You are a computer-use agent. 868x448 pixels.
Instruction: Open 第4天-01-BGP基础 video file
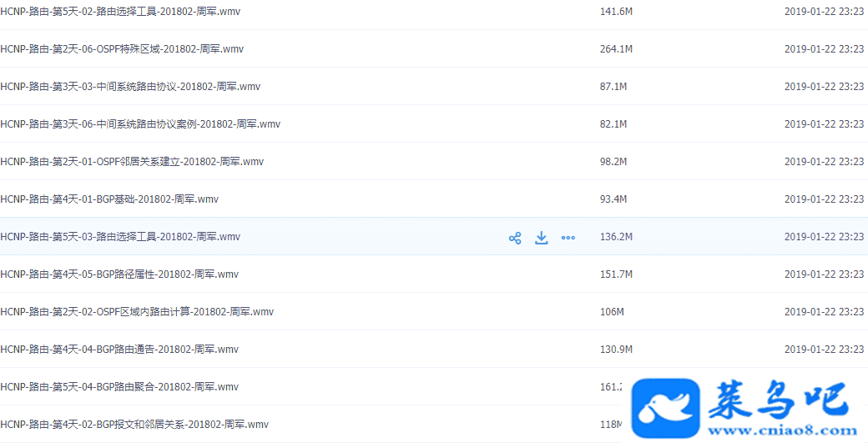[x=109, y=199]
